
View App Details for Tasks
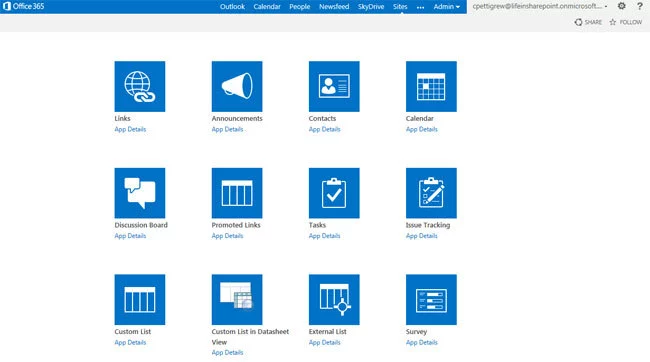coord(324,236)
